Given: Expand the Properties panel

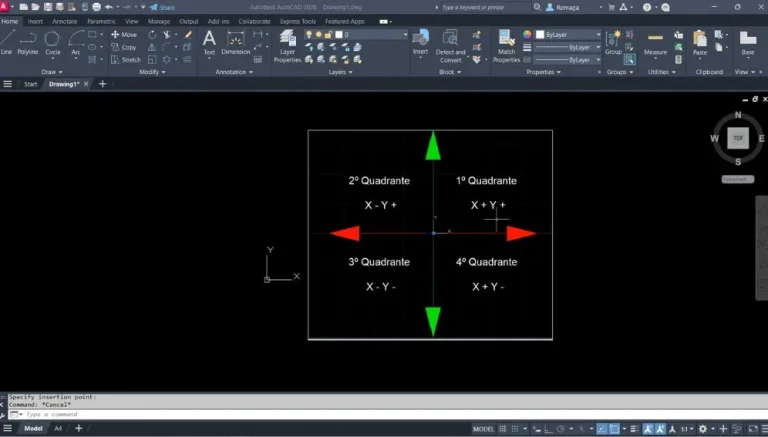Looking at the screenshot, I should pos(543,72).
